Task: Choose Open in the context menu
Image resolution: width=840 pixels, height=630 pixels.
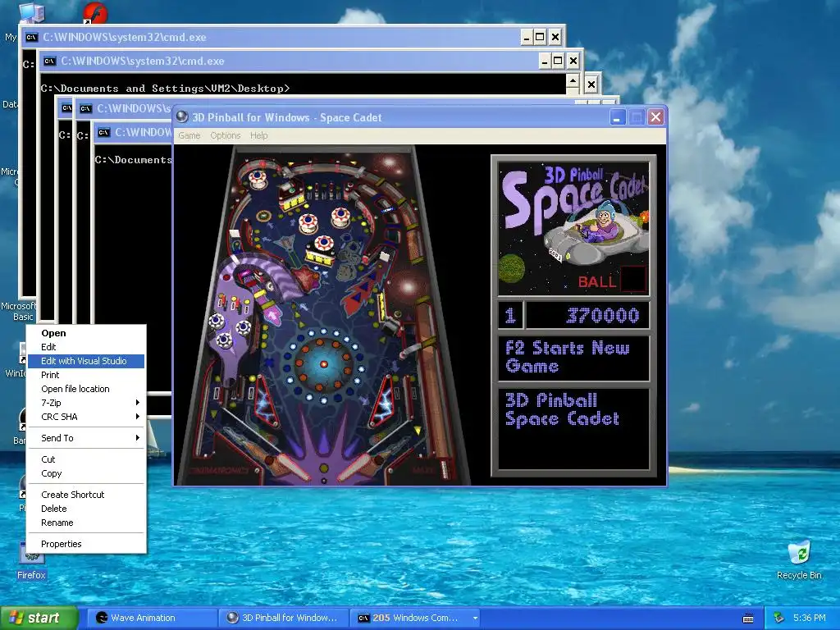Action: click(x=85, y=333)
